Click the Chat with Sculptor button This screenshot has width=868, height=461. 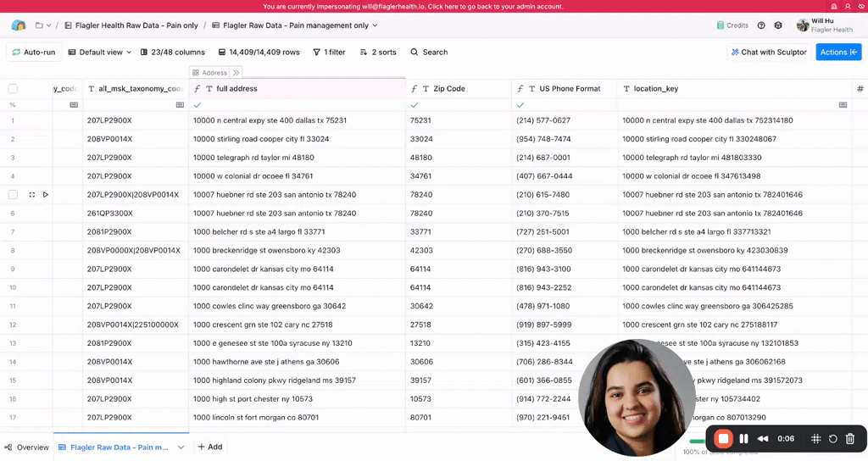[x=767, y=53]
